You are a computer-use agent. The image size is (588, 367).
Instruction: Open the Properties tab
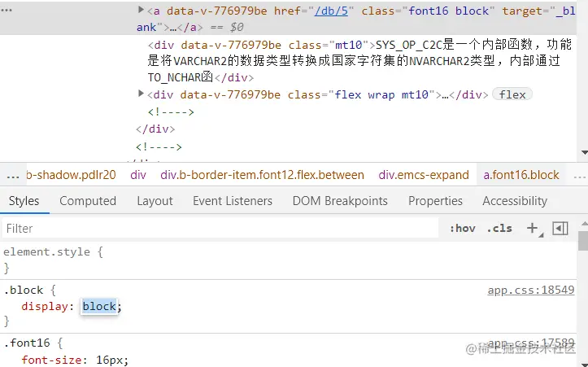[x=435, y=201]
